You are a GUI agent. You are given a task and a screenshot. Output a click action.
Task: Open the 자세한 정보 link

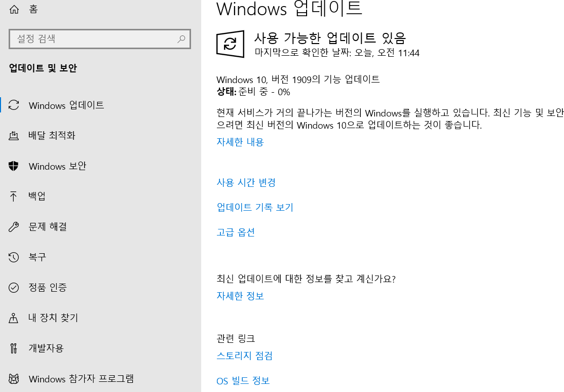coord(240,296)
